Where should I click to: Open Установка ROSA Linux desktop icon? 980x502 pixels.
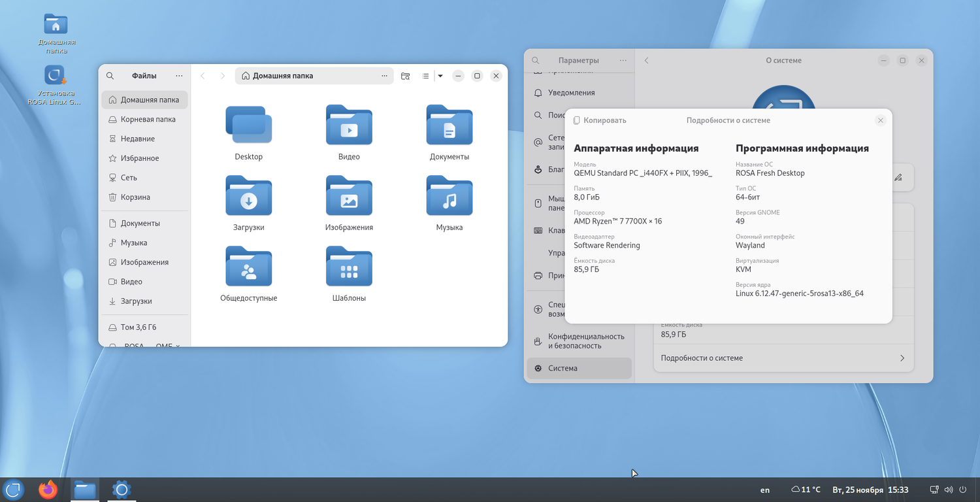[56, 76]
